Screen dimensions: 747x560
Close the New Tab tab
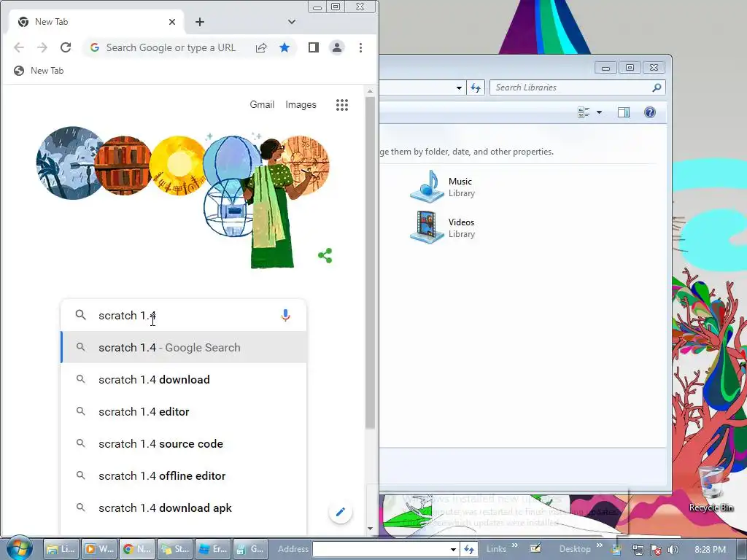click(172, 22)
